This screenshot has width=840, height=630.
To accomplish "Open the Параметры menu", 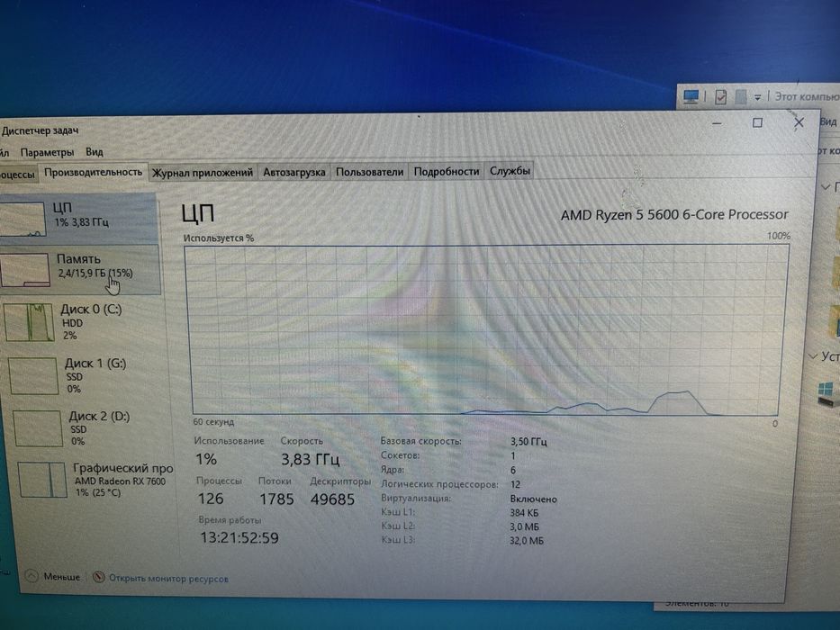I will [47, 152].
